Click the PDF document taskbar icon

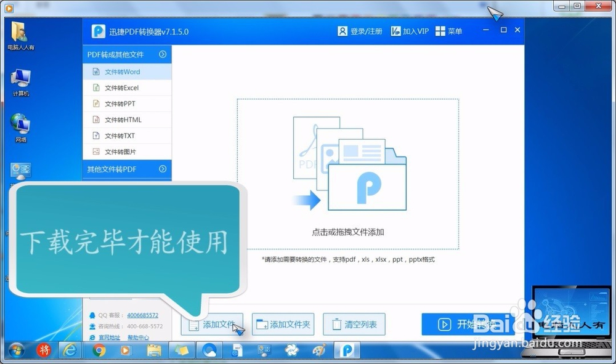point(237,350)
